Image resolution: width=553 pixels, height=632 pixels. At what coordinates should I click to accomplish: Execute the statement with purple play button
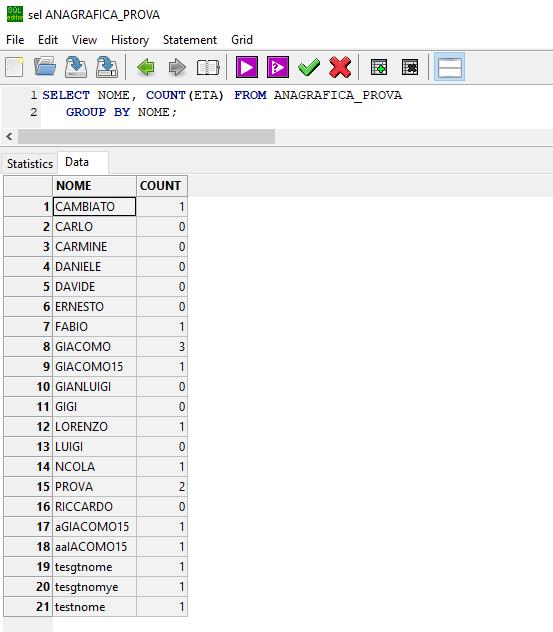click(247, 67)
